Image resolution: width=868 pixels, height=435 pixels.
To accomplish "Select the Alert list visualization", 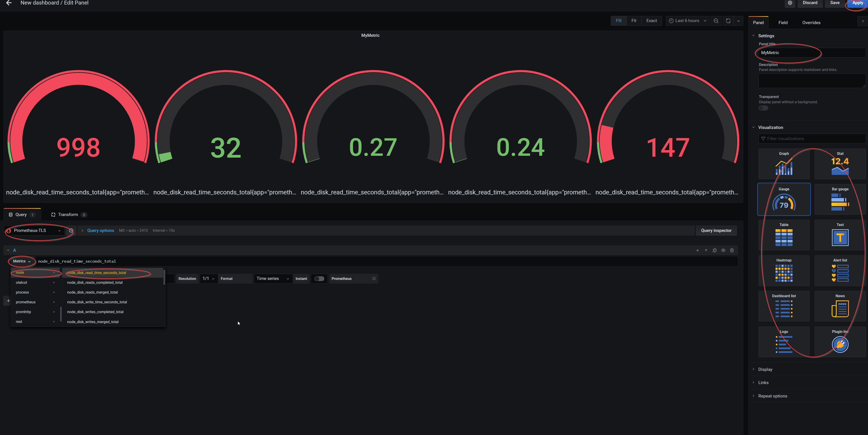I will click(840, 270).
